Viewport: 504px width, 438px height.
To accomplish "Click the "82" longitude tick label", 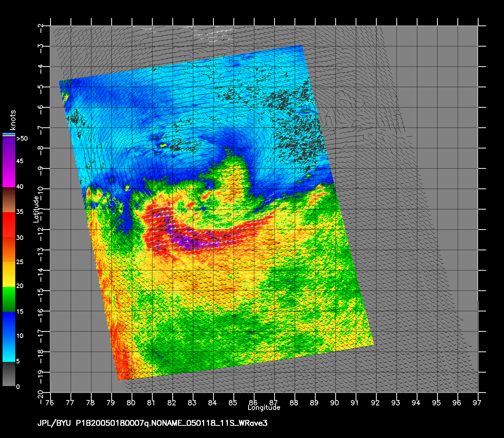I will point(172,403).
